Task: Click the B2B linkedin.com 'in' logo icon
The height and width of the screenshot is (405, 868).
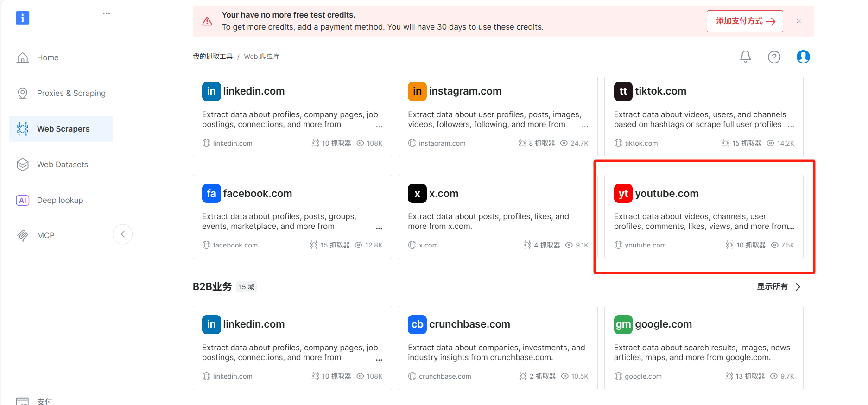Action: (x=211, y=324)
